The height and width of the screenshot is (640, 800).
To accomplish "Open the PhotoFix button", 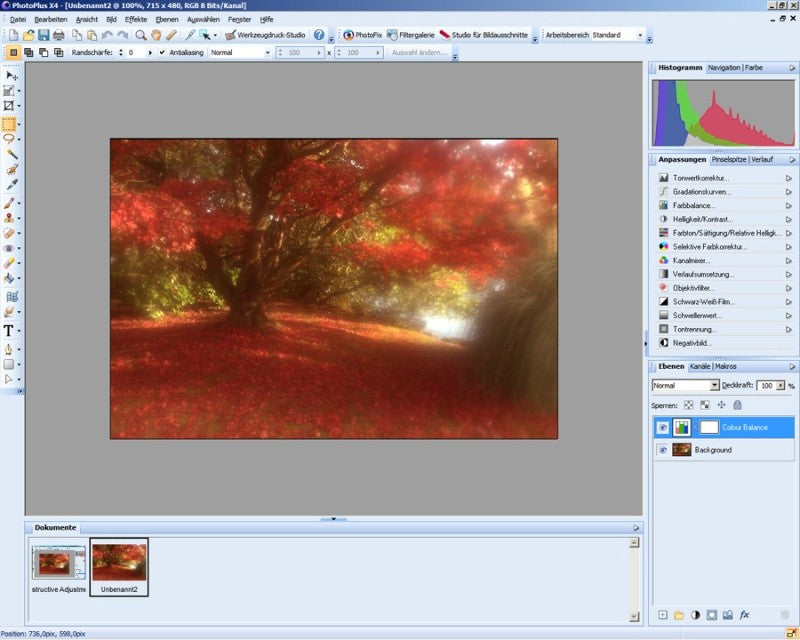I will pyautogui.click(x=362, y=35).
